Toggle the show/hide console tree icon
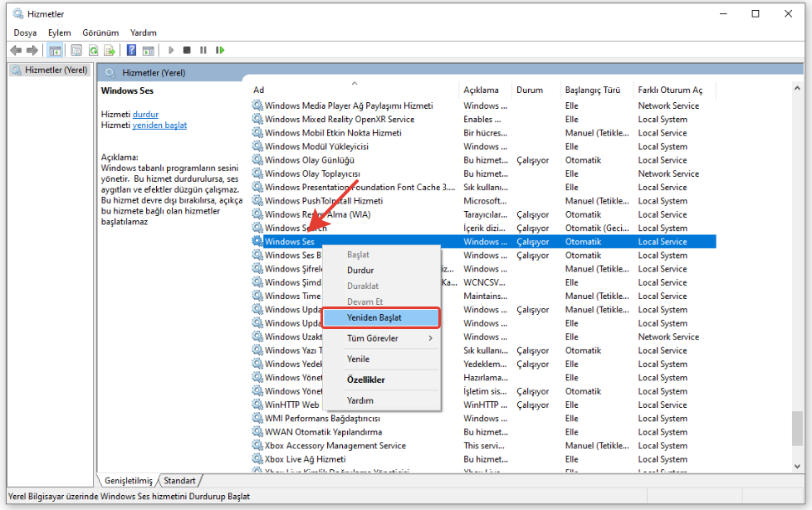The height and width of the screenshot is (510, 812). coord(55,51)
